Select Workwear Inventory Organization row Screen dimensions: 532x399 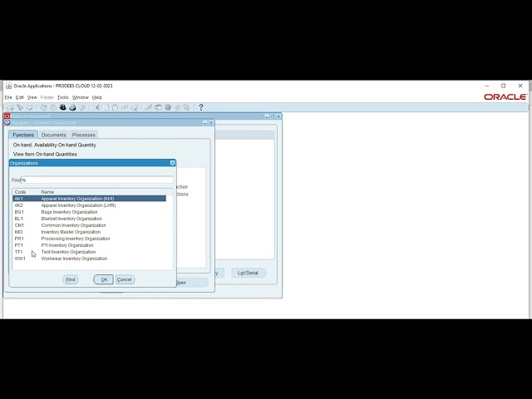point(90,259)
